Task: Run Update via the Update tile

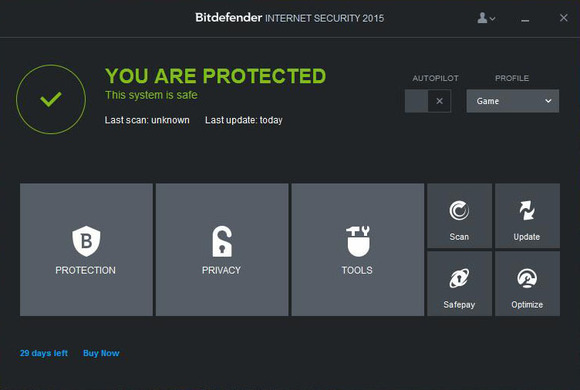Action: (x=527, y=216)
